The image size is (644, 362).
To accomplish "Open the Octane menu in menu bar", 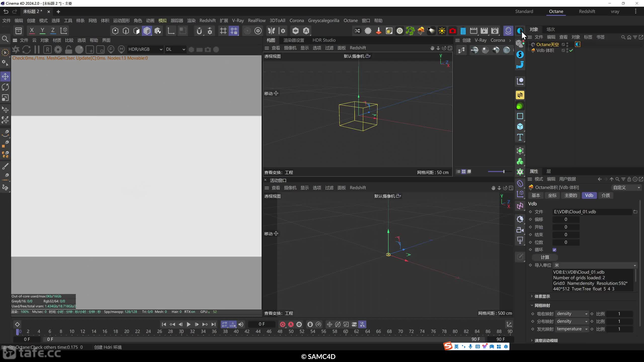I will (x=350, y=21).
